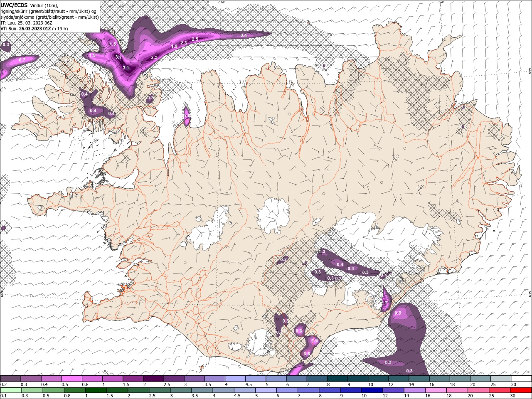Screen dimensions: 532x399
Task: Click the '15W' longitude label
Action: tap(440, 2)
